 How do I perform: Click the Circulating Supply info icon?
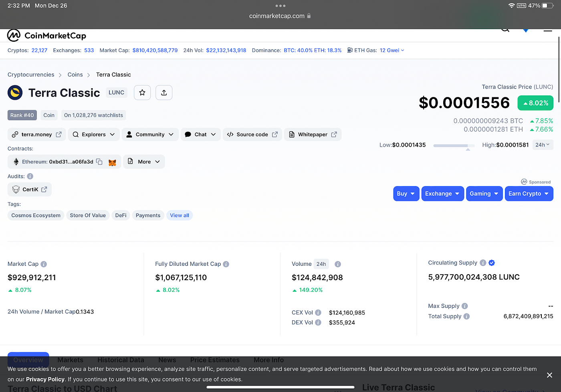pos(483,263)
